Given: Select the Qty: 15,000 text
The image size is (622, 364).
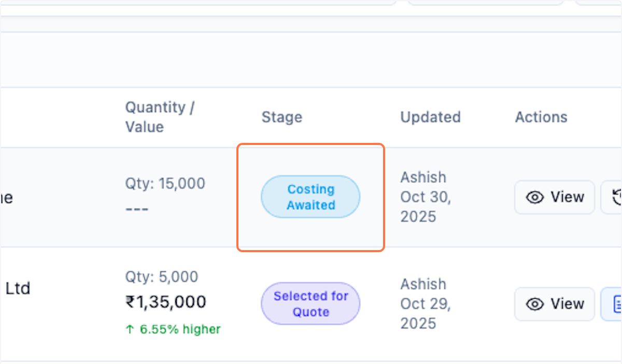Looking at the screenshot, I should point(165,183).
